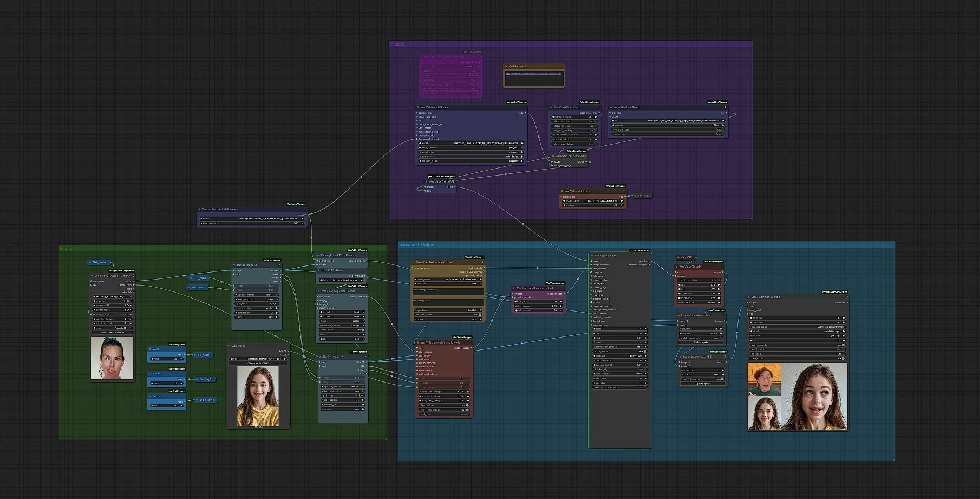
Task: Collapse the Load Video (Upload) node via its title dot
Action: [92, 276]
